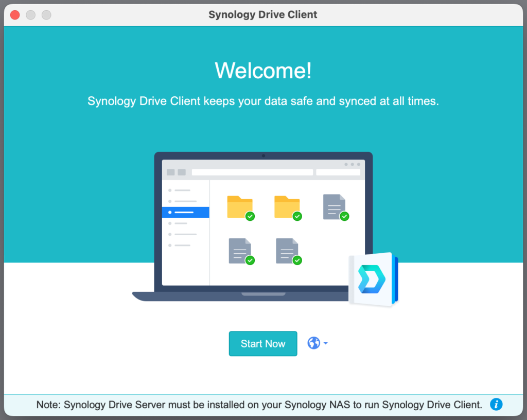
Task: Click the info icon in the note bar
Action: [496, 405]
